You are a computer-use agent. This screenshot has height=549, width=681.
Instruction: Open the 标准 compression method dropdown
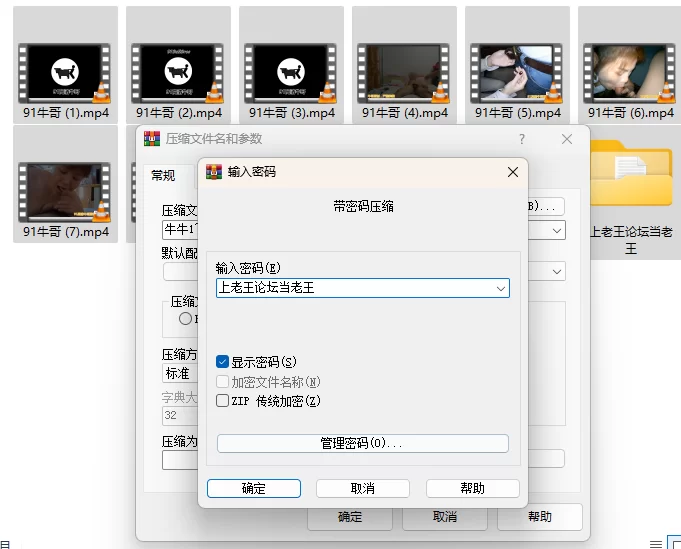click(180, 373)
